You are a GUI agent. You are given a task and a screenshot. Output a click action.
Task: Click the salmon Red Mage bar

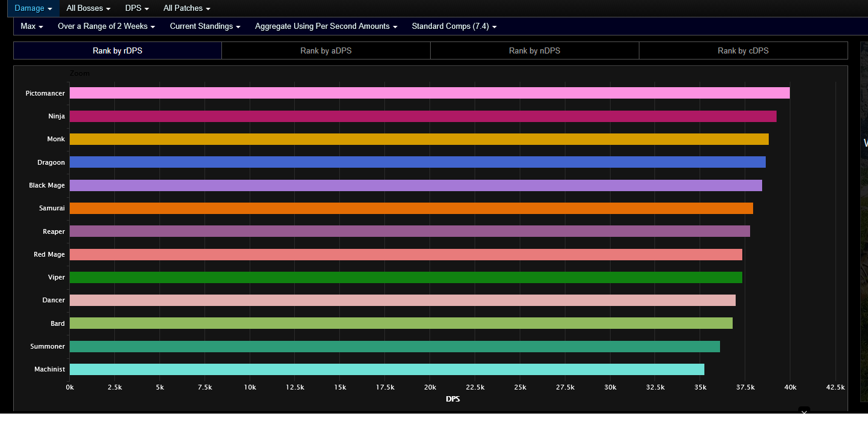(406, 254)
